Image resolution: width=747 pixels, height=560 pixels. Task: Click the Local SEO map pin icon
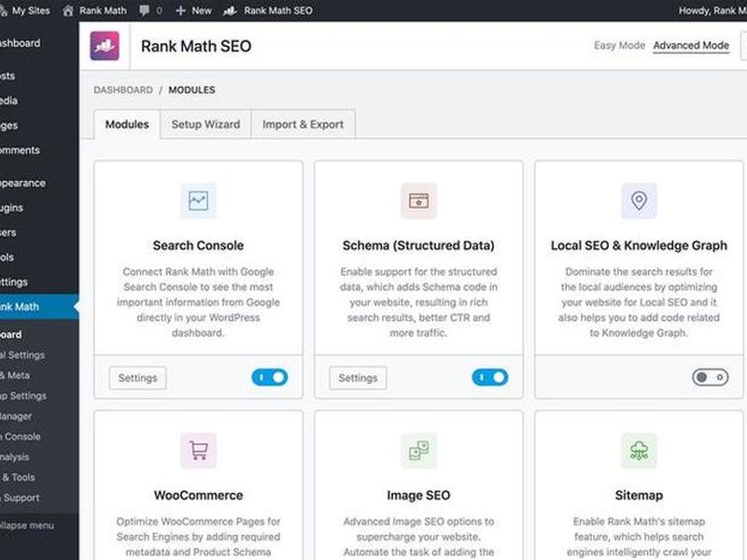[639, 201]
